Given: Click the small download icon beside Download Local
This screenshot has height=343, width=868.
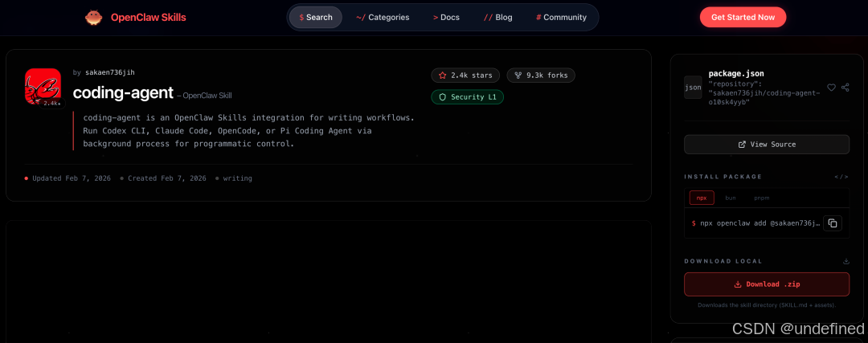Looking at the screenshot, I should (845, 261).
